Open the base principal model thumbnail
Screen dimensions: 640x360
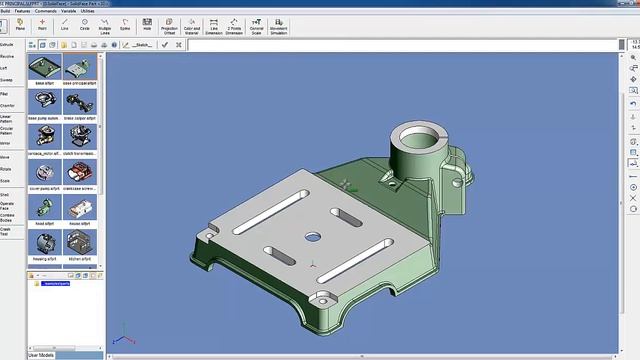[x=80, y=68]
